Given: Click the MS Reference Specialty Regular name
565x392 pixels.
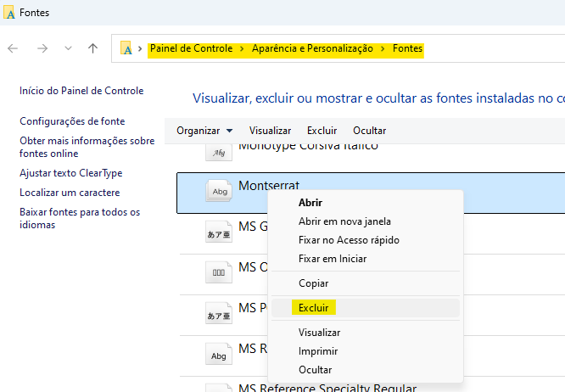Looking at the screenshot, I should [x=327, y=388].
